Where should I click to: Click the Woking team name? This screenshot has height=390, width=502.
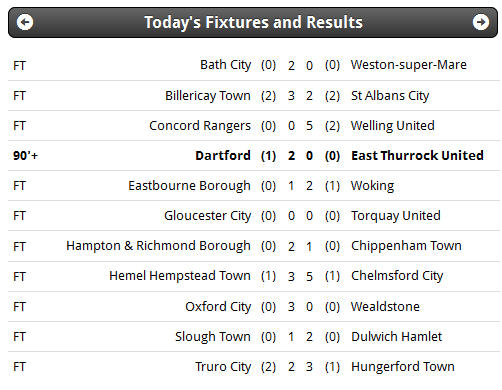point(372,186)
